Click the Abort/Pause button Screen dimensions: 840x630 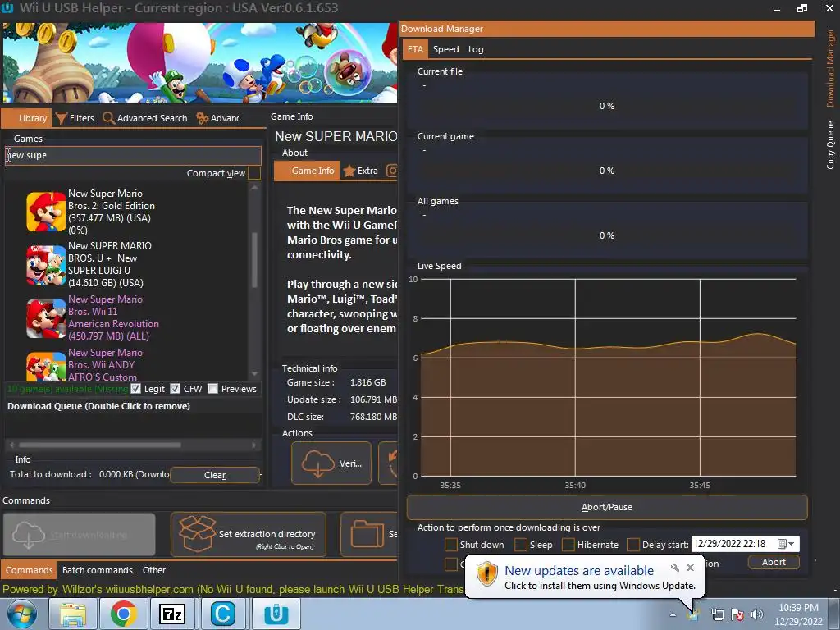point(607,507)
